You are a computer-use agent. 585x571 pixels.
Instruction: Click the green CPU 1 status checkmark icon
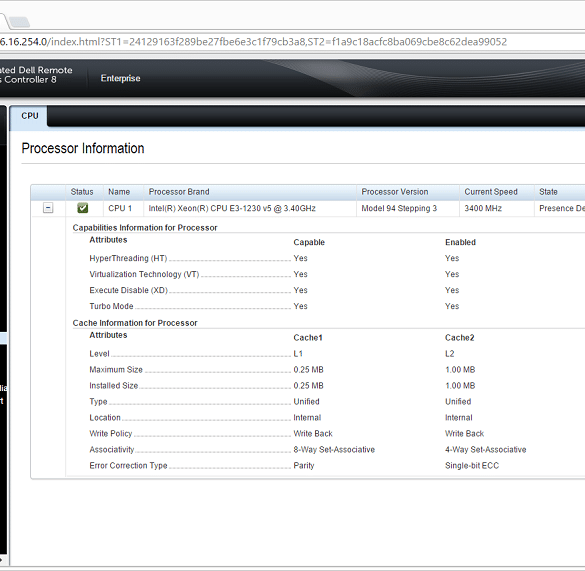point(83,208)
